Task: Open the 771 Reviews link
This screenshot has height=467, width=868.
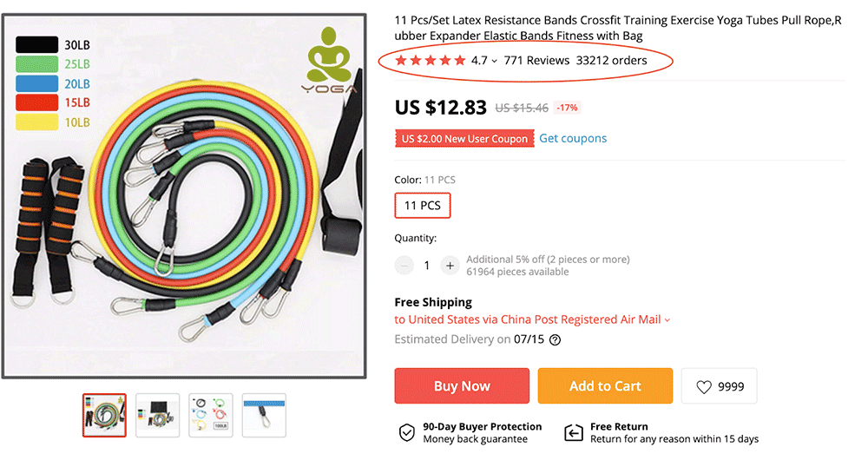Action: point(536,61)
